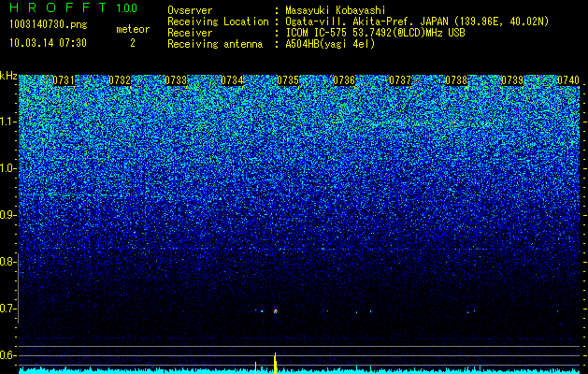The width and height of the screenshot is (588, 374).
Task: Click the 0.6 kHz axis tick label
Action: pos(7,355)
